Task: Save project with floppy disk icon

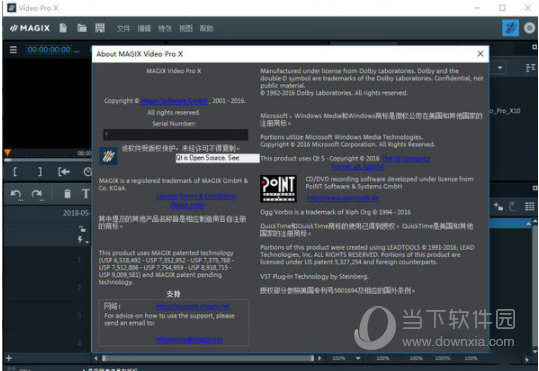Action: point(100,28)
